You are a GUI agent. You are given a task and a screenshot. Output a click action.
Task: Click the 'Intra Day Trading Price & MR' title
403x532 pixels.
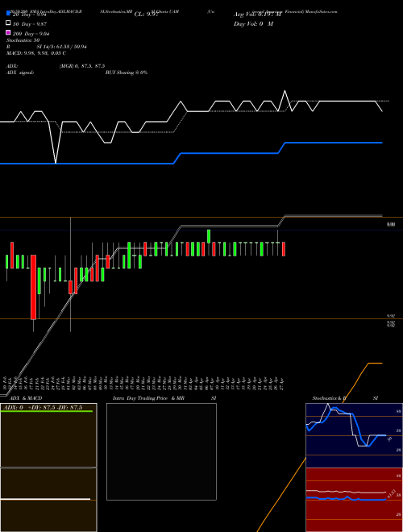[148, 398]
